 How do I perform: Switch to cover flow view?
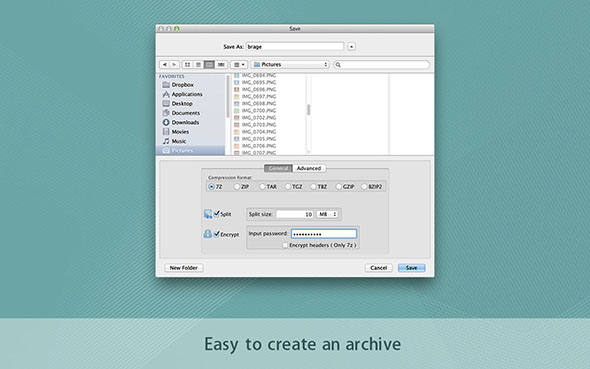coord(221,65)
